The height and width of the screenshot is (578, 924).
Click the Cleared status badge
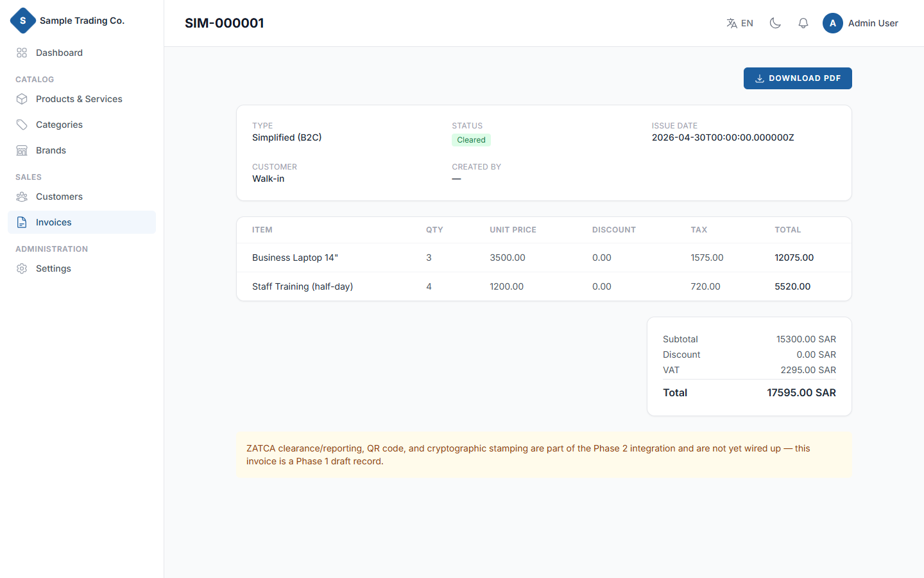(471, 140)
